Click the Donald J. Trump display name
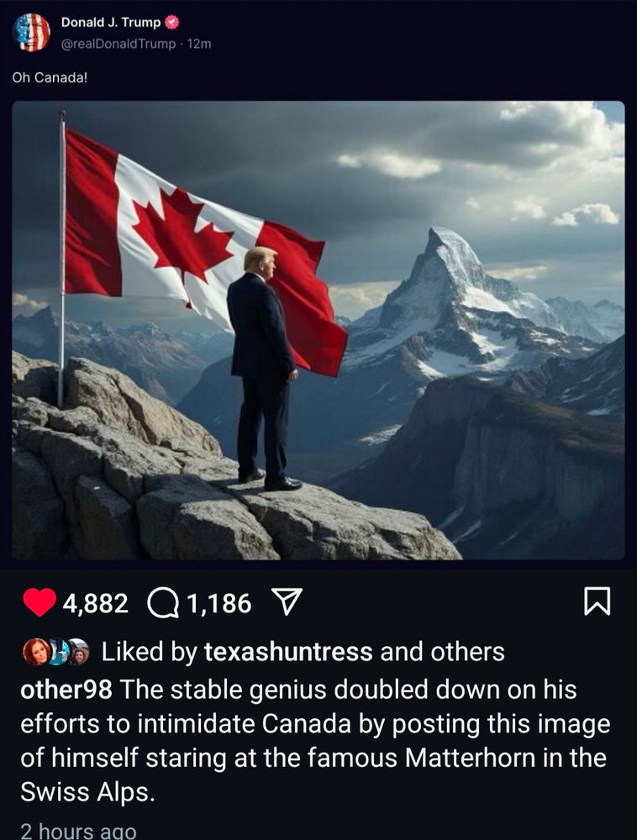The height and width of the screenshot is (840, 637). pos(111,23)
